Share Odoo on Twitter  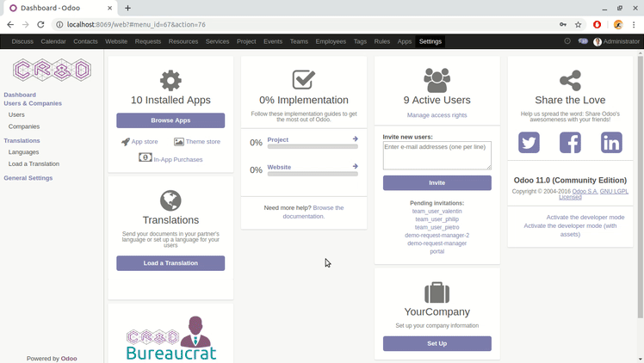[x=529, y=142]
